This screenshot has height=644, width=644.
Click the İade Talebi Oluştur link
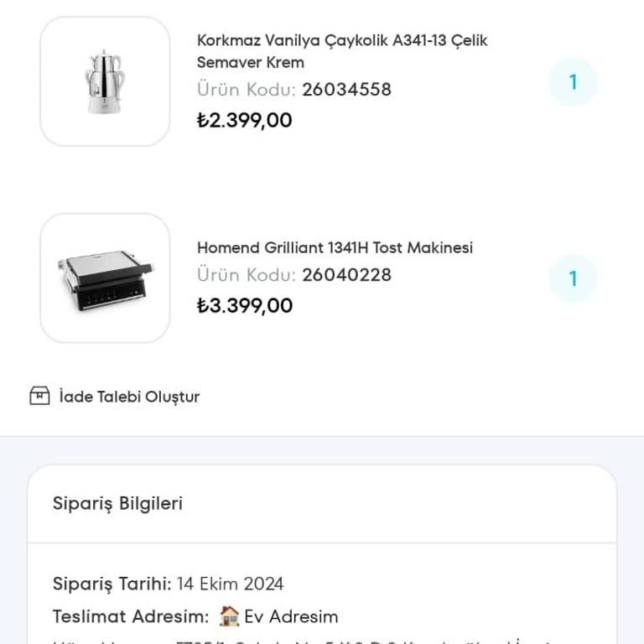coord(129,397)
